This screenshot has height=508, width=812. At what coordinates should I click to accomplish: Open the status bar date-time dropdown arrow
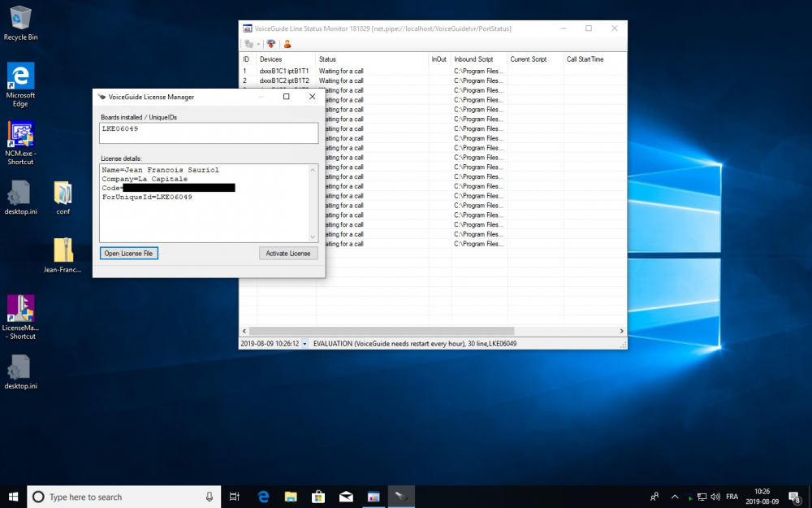coord(304,344)
